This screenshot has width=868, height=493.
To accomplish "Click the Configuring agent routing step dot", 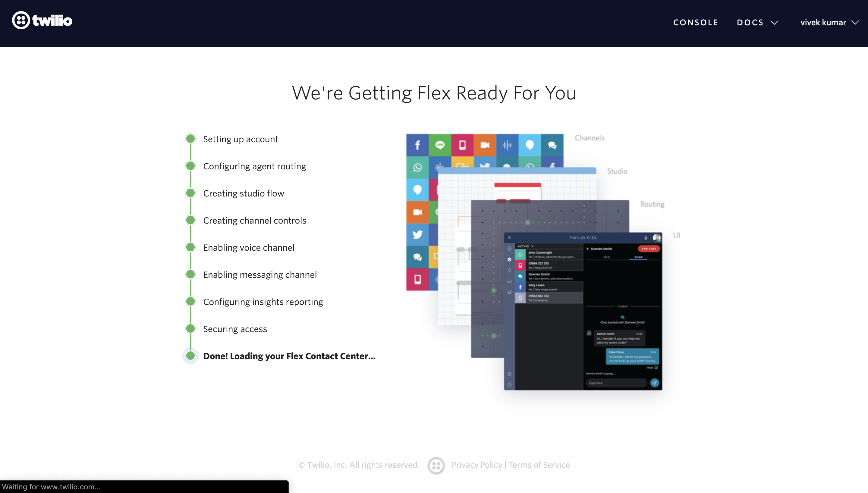I will pos(190,166).
